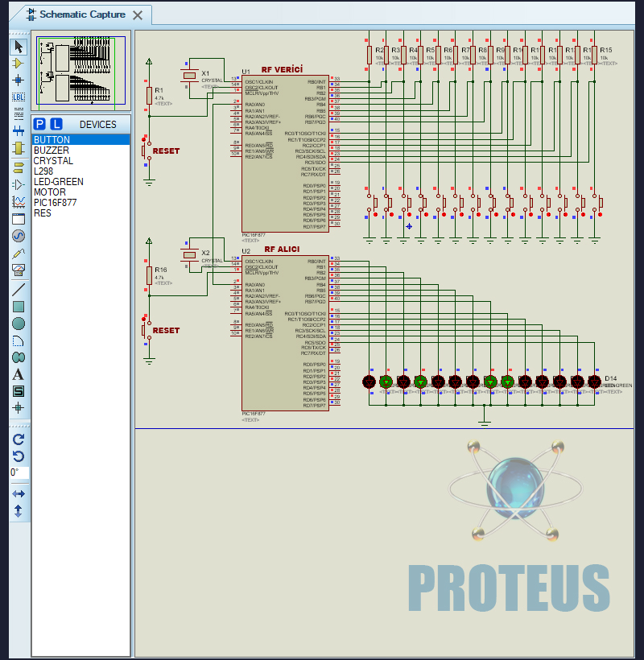Click the Rotate Anti-Clockwise button
This screenshot has width=644, height=660.
click(18, 456)
